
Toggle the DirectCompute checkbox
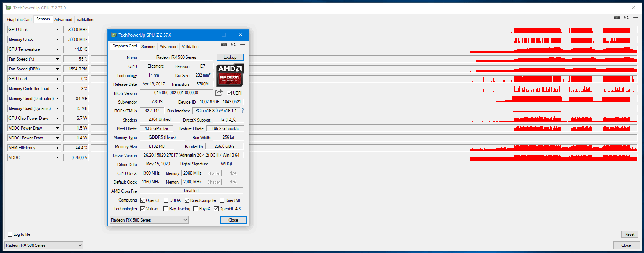click(187, 200)
